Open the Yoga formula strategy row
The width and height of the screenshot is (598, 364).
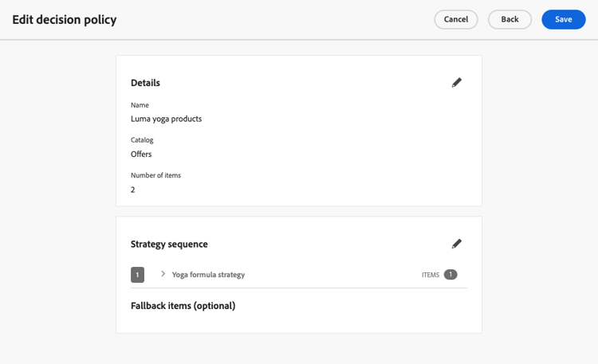[x=208, y=275]
